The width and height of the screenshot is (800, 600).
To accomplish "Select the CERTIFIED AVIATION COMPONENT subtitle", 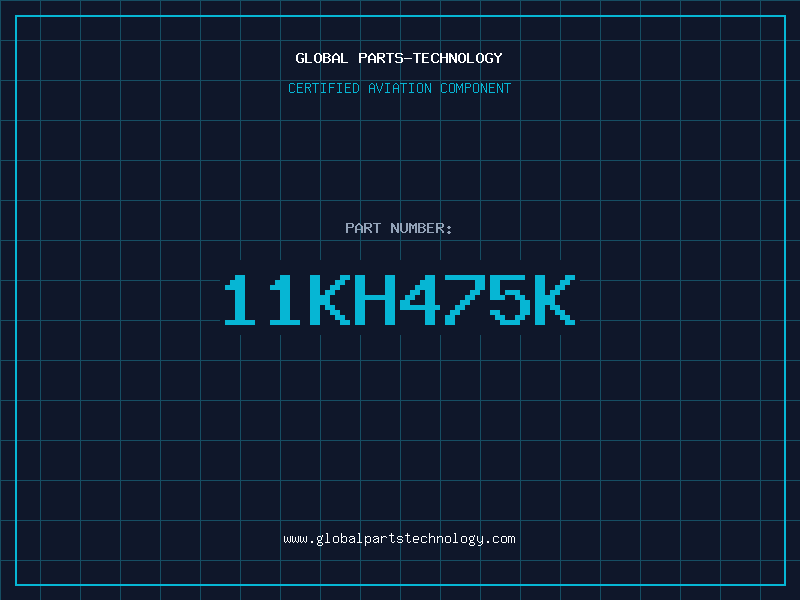I will coord(399,88).
